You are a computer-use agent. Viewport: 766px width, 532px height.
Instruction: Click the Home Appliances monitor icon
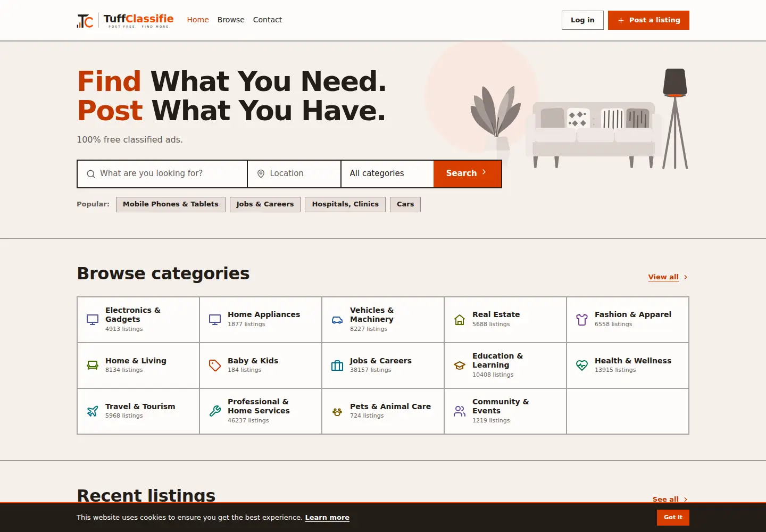tap(215, 320)
